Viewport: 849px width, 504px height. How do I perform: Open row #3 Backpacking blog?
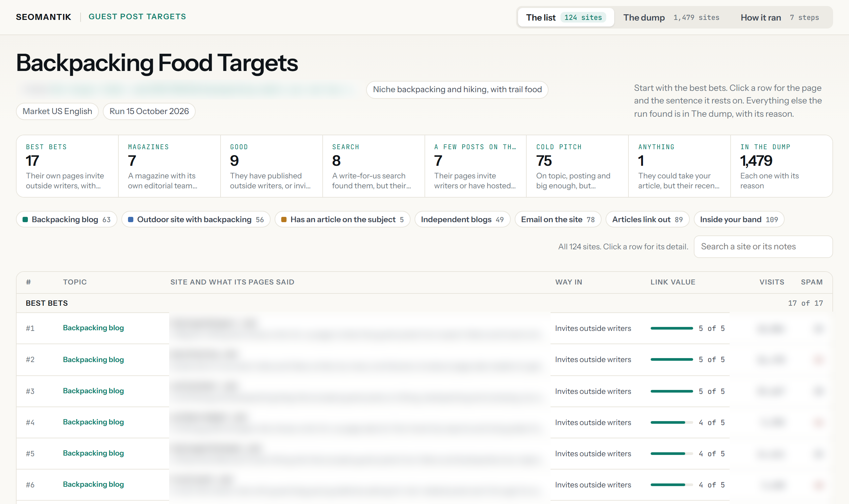(424, 391)
